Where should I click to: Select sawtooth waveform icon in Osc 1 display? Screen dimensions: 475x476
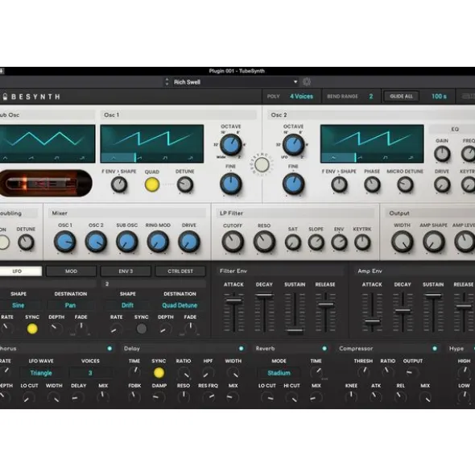point(139,158)
